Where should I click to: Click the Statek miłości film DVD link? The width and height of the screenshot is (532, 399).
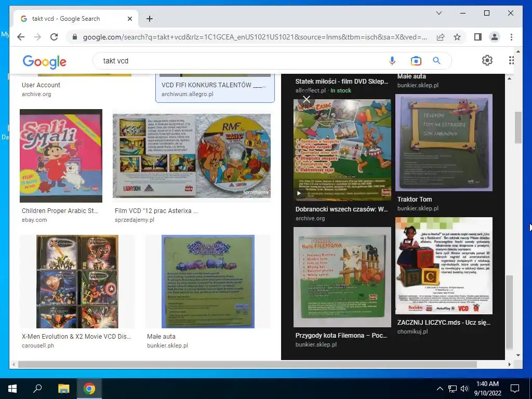pos(342,82)
